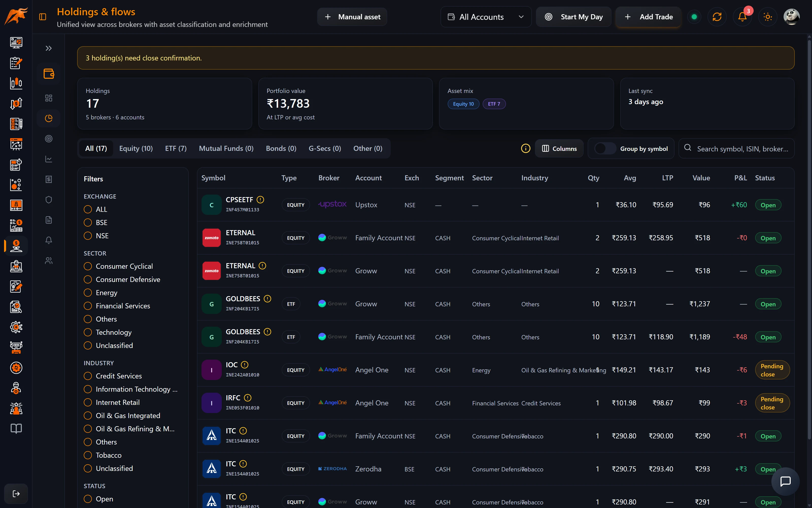Open the target goals icon in sidebar
The image size is (812, 508).
(49, 139)
